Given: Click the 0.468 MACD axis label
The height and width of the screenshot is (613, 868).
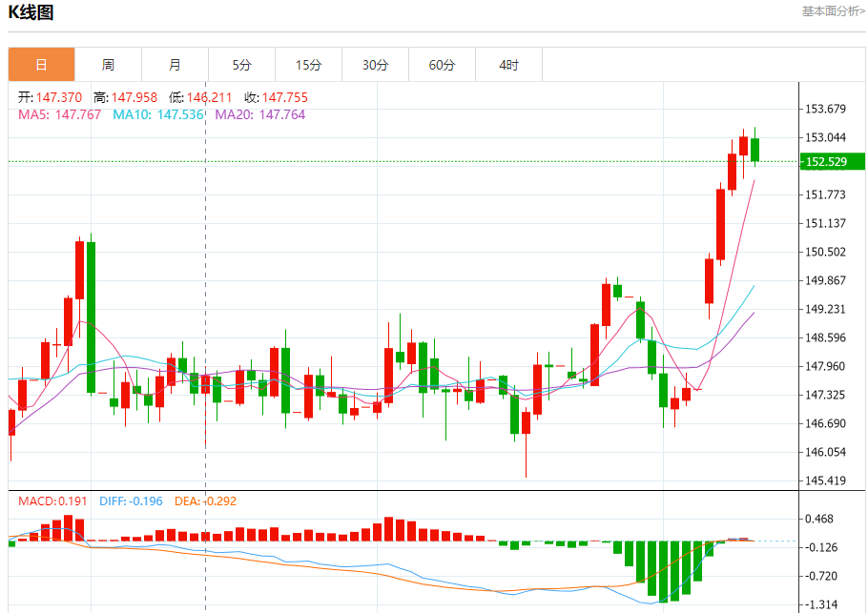Looking at the screenshot, I should [x=819, y=519].
